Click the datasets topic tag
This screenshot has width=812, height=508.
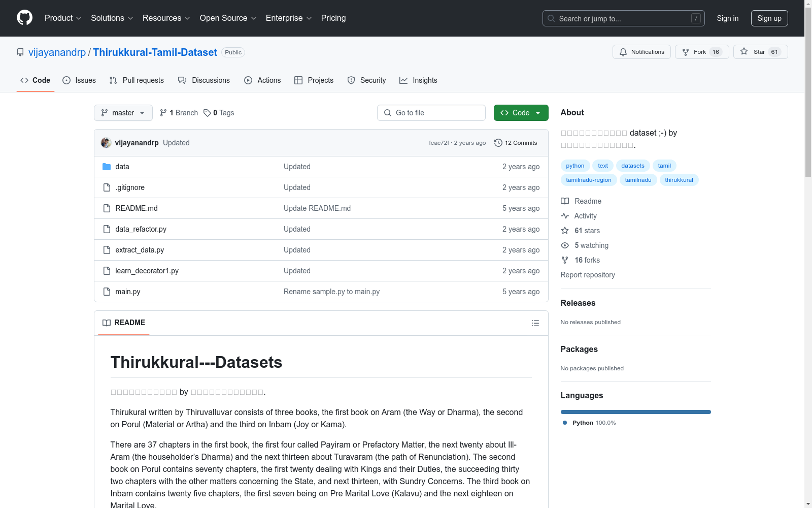633,166
